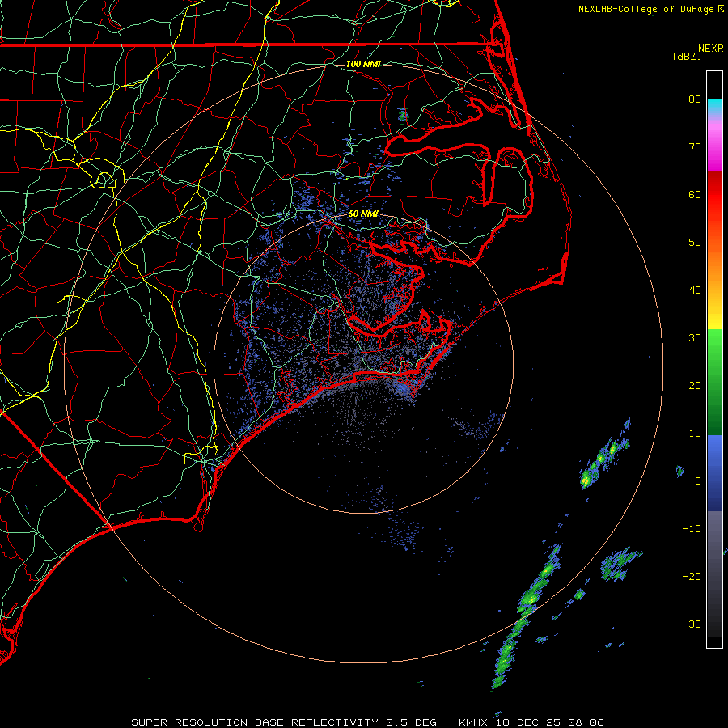Image resolution: width=728 pixels, height=728 pixels.
Task: Click the 100 NMI range ring label
Action: coord(363,64)
